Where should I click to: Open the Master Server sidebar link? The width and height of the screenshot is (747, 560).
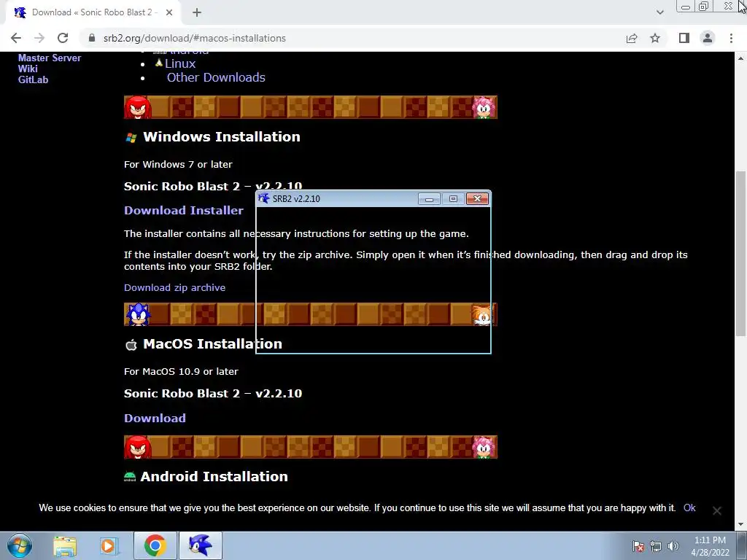coord(50,58)
